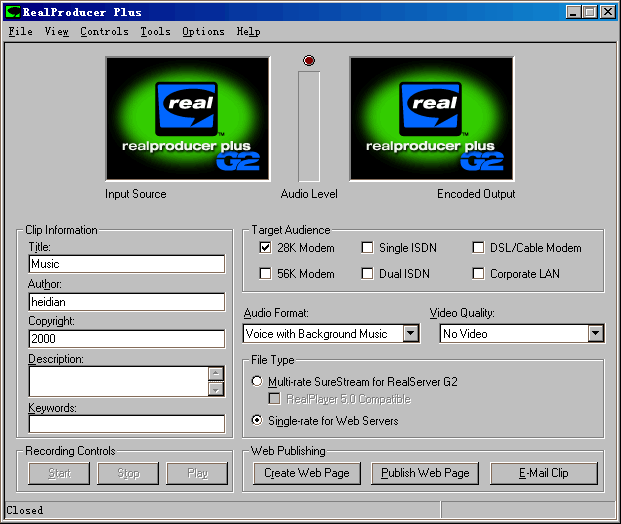The image size is (621, 524).
Task: Open the Controls menu
Action: tap(104, 31)
